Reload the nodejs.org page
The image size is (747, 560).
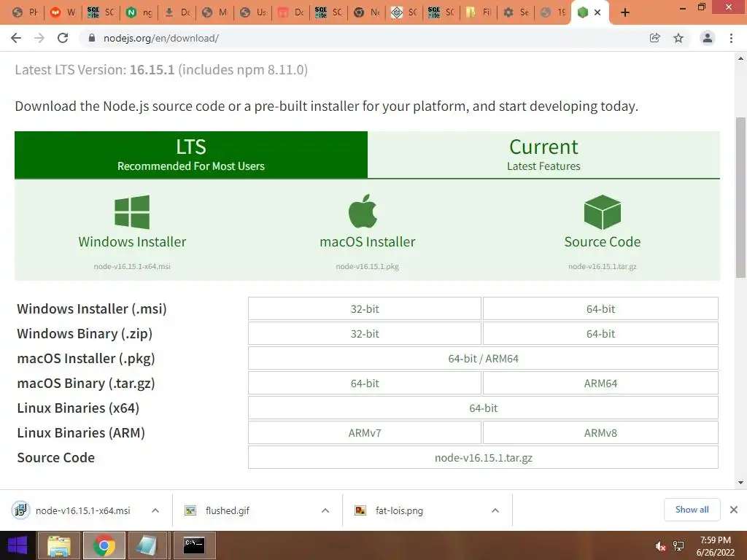[63, 38]
